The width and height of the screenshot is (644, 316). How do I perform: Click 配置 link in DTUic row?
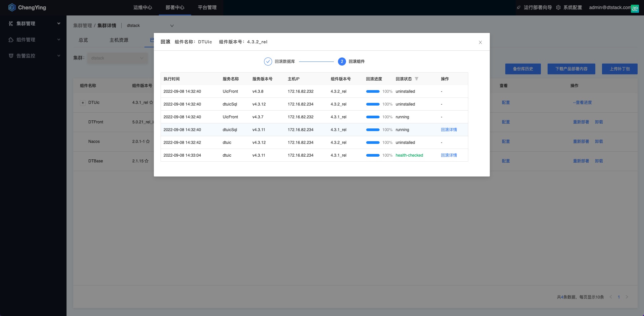tap(506, 103)
